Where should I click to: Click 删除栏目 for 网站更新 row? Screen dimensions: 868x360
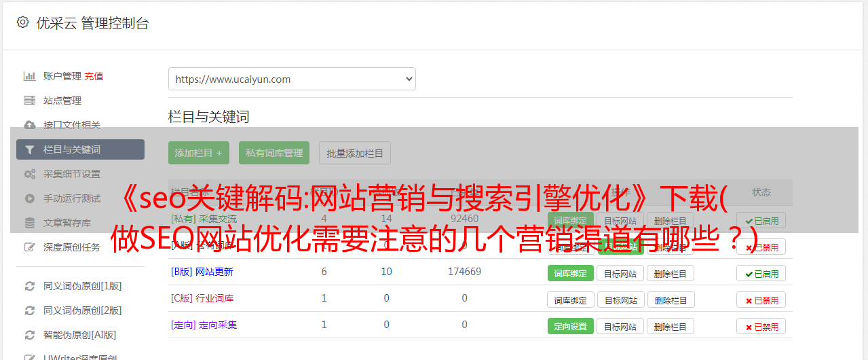coord(671,273)
